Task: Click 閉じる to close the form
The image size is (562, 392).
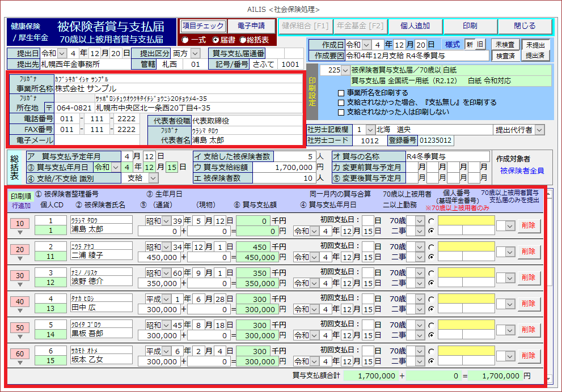Action: pos(525,26)
